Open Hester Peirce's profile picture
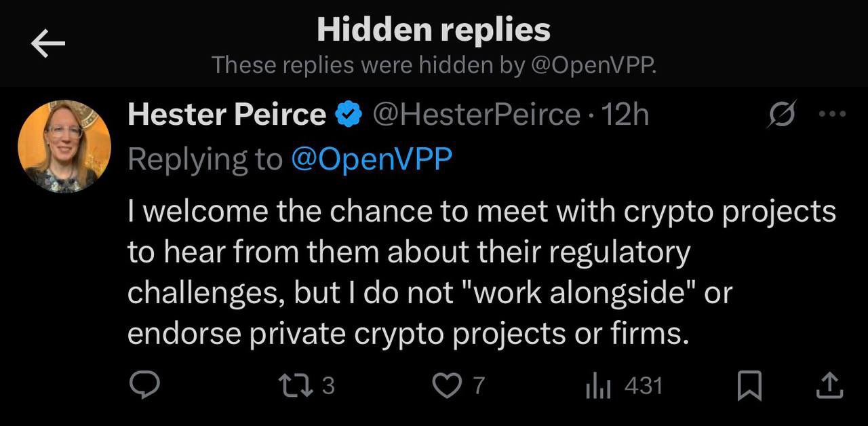This screenshot has height=426, width=868. [x=64, y=147]
